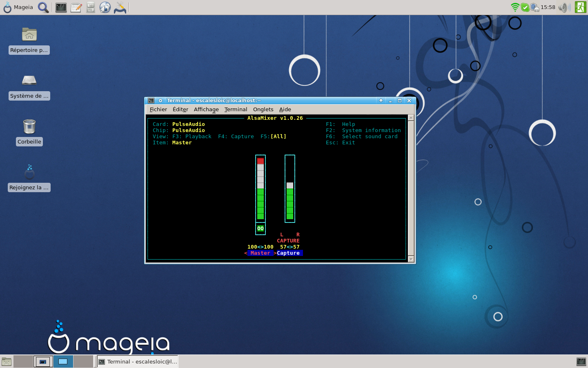Switch to the fourth workspace in pager
This screenshot has height=368, width=588.
coord(83,361)
